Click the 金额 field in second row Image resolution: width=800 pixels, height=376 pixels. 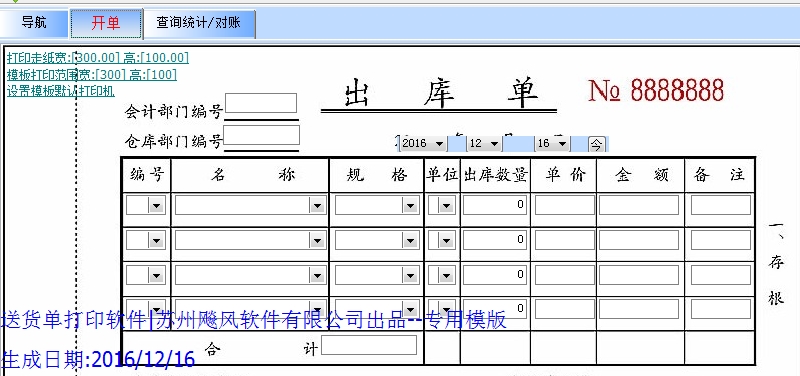pos(639,240)
